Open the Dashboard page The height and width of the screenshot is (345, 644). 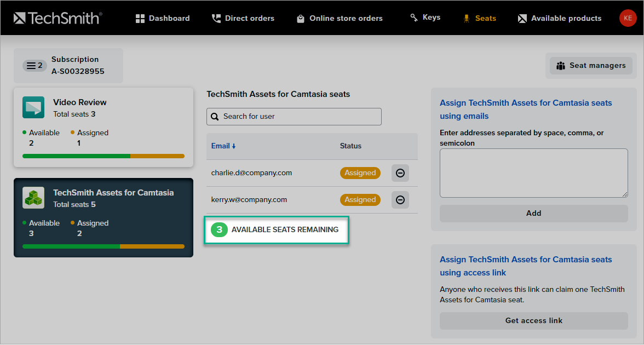pos(163,18)
